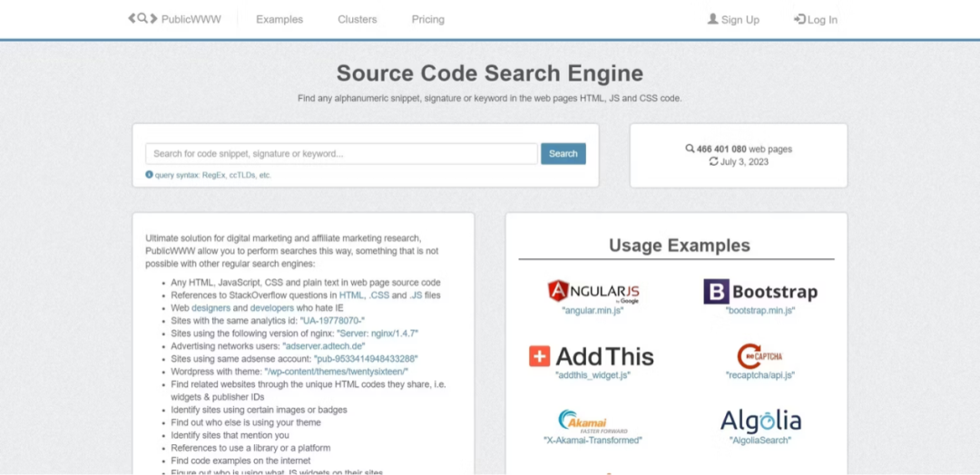Click Log In in the navbar
980x475 pixels.
click(x=816, y=19)
